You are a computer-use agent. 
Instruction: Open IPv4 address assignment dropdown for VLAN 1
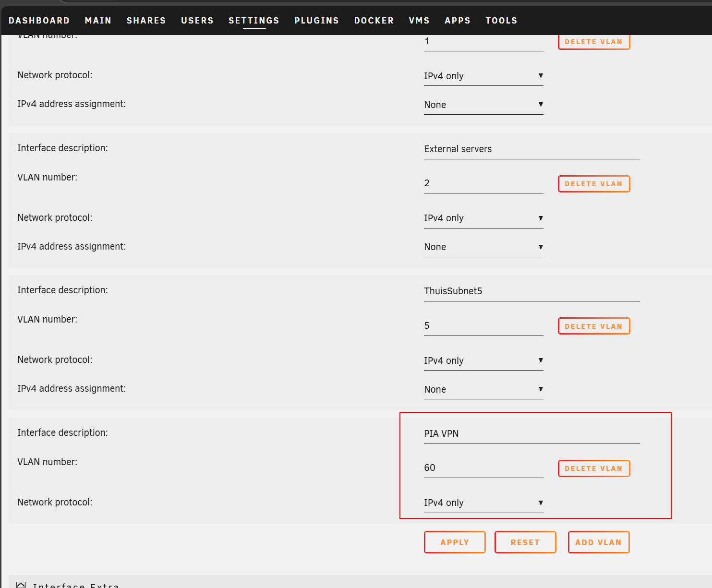click(483, 105)
